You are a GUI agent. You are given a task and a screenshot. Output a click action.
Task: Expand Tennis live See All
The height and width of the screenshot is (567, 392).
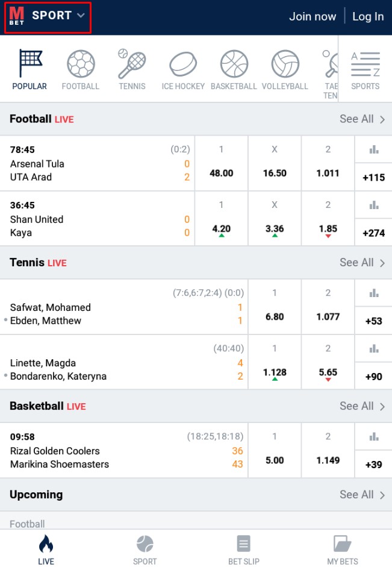pyautogui.click(x=362, y=263)
